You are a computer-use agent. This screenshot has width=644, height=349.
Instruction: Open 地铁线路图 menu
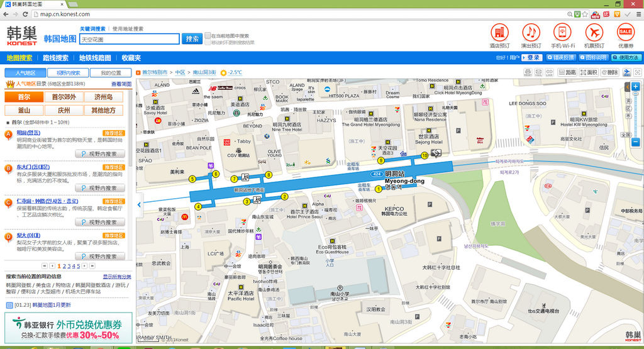point(95,58)
